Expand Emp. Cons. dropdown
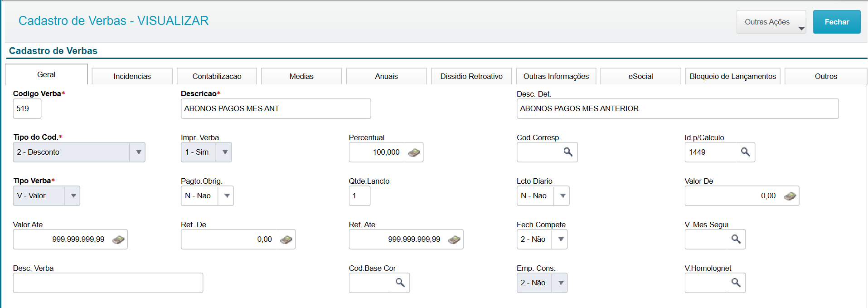 tap(560, 283)
